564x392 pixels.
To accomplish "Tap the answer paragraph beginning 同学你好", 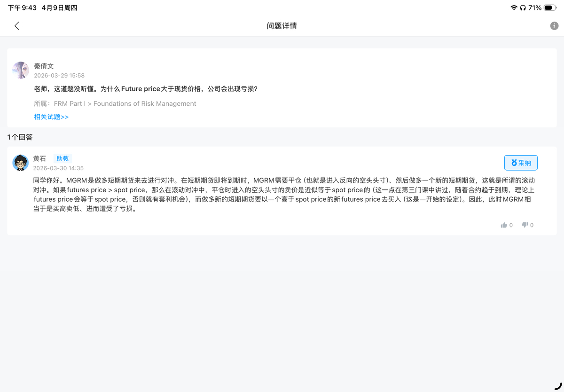I will coord(284,195).
